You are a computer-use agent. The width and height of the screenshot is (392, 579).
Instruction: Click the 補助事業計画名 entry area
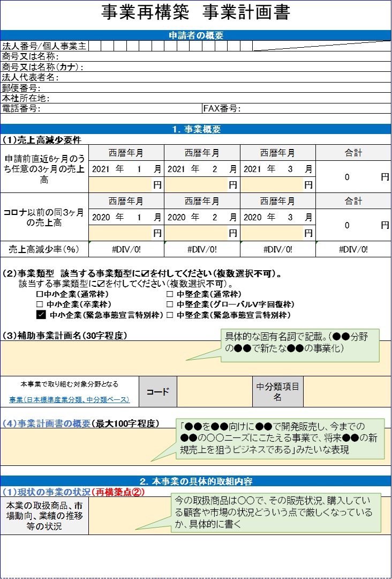196,358
